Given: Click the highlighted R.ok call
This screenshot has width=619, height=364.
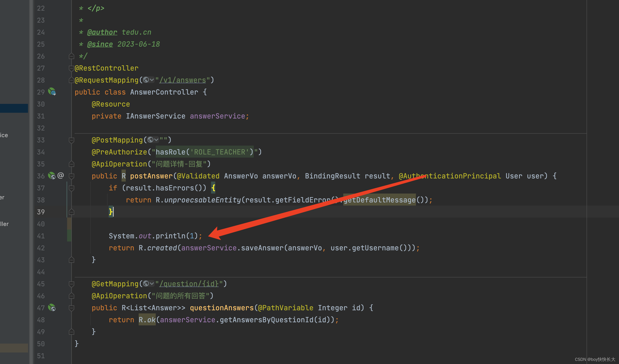Looking at the screenshot, I should [x=147, y=320].
